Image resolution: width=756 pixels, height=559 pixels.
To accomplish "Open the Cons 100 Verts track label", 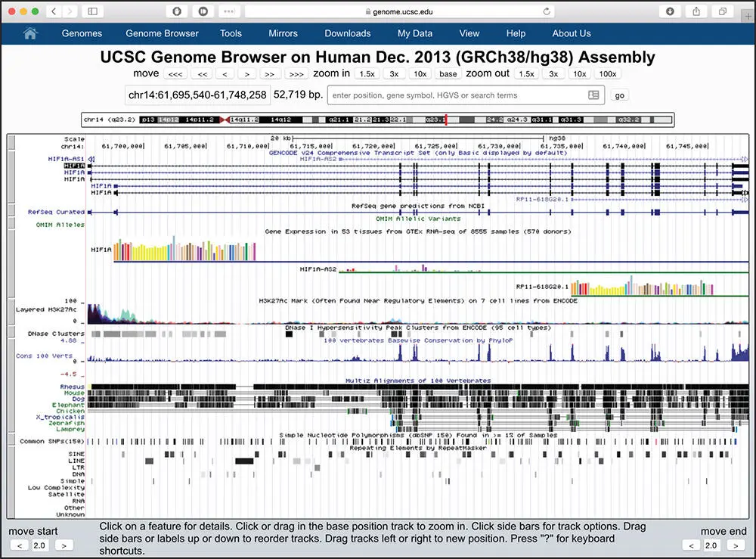I will [44, 356].
